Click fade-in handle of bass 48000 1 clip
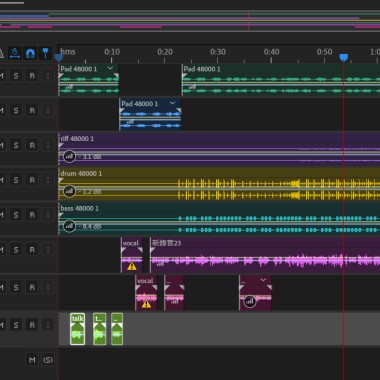 tap(61, 215)
